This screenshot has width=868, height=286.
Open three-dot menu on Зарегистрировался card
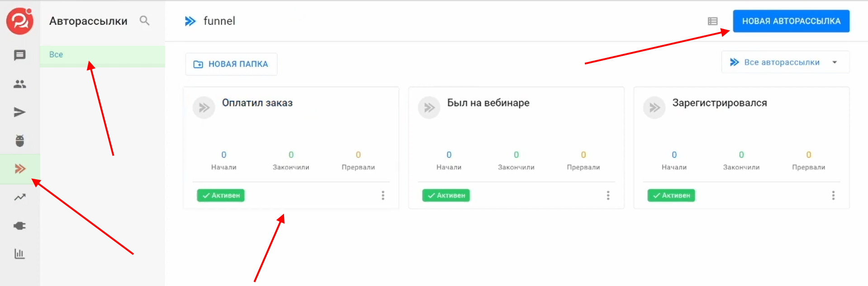click(x=833, y=195)
